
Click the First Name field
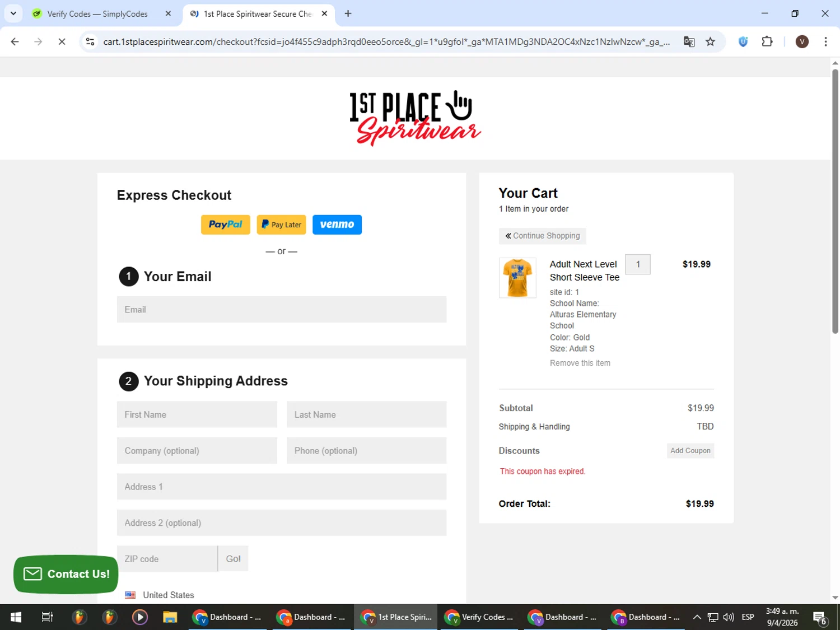point(197,414)
